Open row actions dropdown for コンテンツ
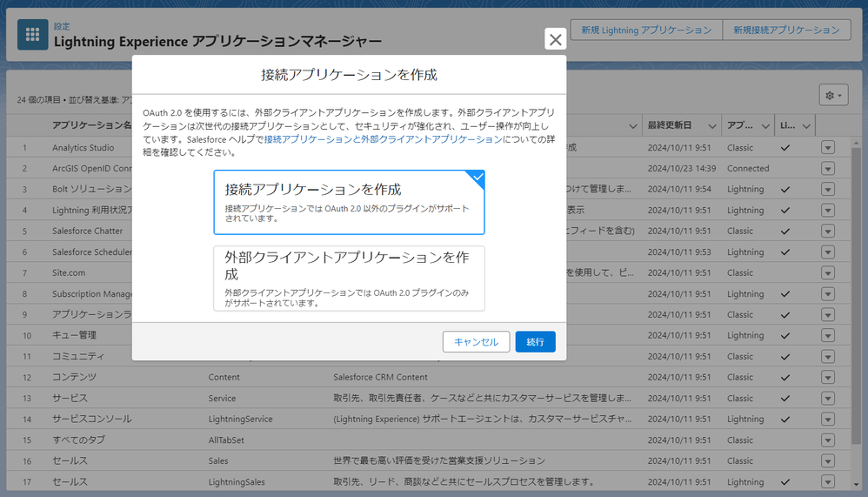This screenshot has height=497, width=868. [x=828, y=378]
